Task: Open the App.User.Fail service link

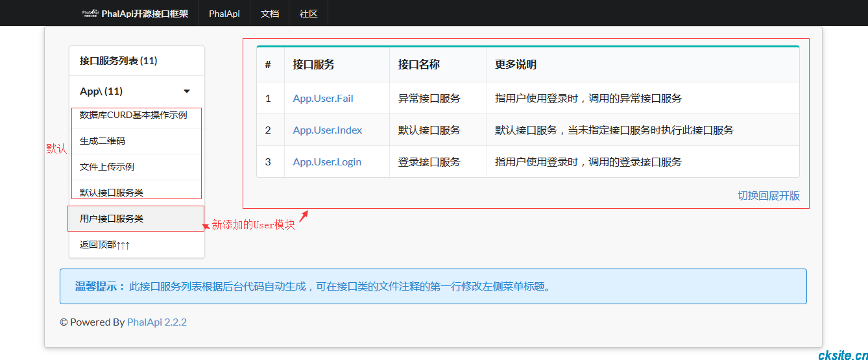Action: (x=323, y=99)
